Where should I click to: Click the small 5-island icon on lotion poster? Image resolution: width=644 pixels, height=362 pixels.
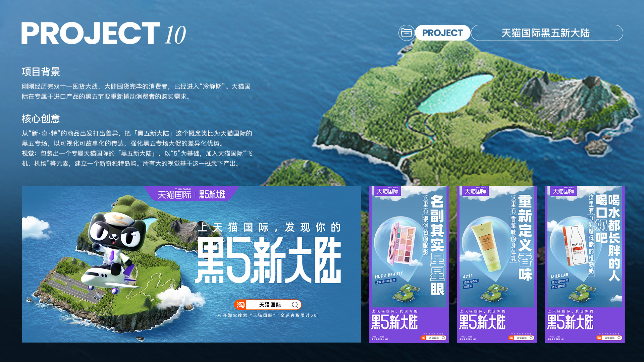[494, 292]
